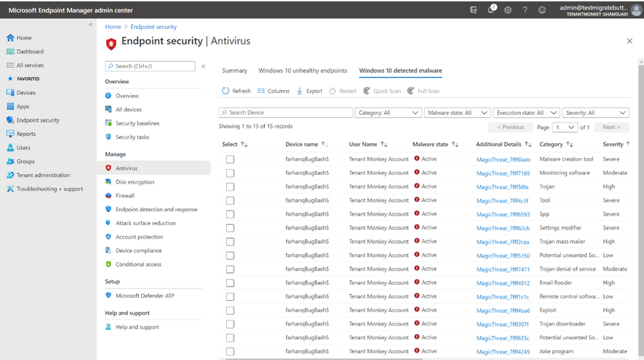Image resolution: width=644 pixels, height=360 pixels.
Task: Export the malware list
Action: (x=309, y=91)
